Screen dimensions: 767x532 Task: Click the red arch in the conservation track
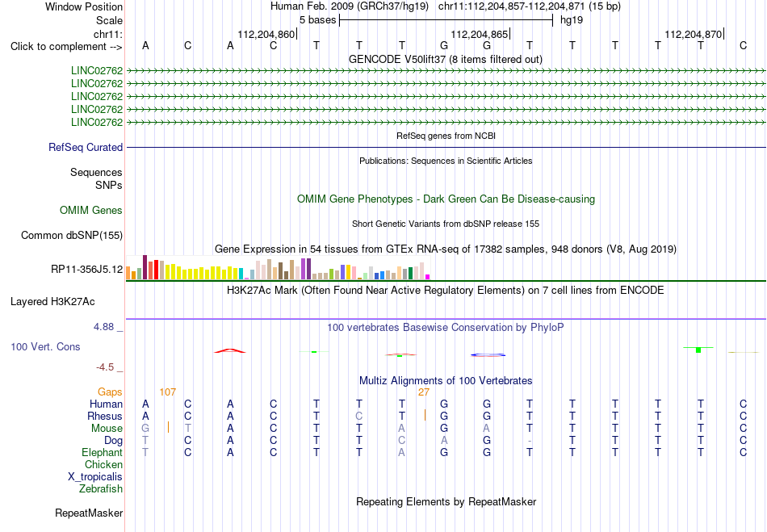(x=230, y=350)
